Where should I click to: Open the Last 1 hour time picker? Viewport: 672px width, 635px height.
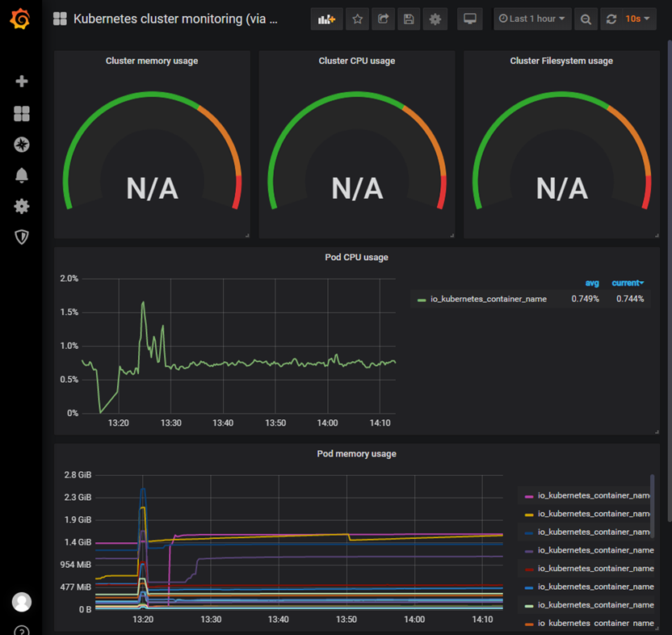(532, 19)
